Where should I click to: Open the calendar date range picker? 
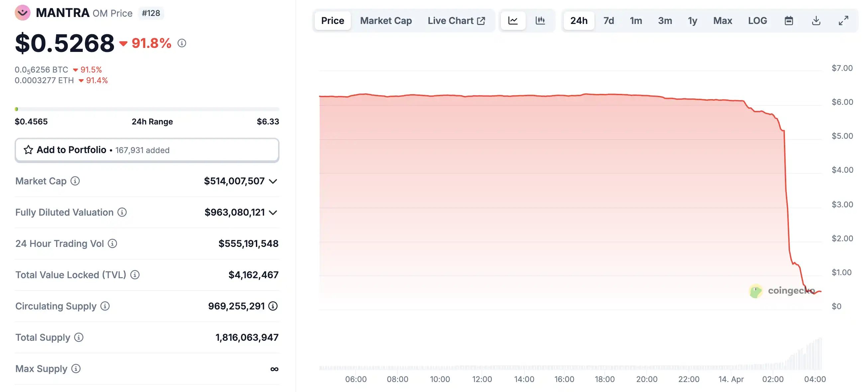pos(789,21)
